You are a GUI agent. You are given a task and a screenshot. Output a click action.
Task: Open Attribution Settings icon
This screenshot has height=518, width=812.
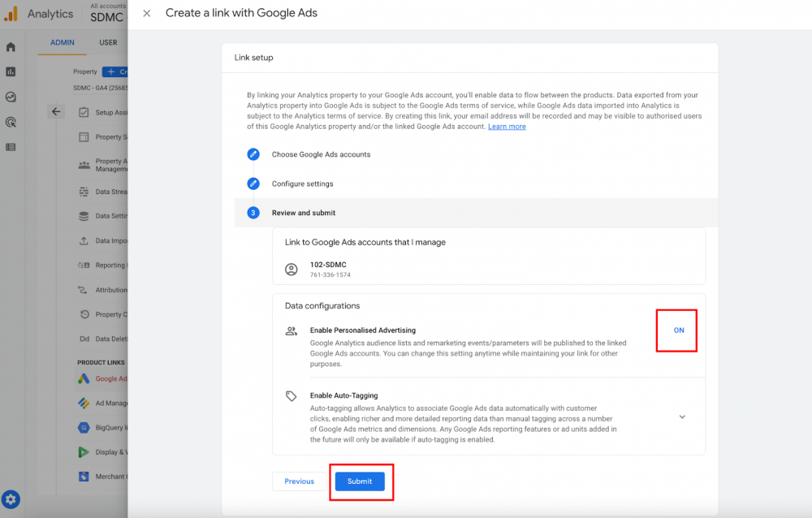pos(83,290)
